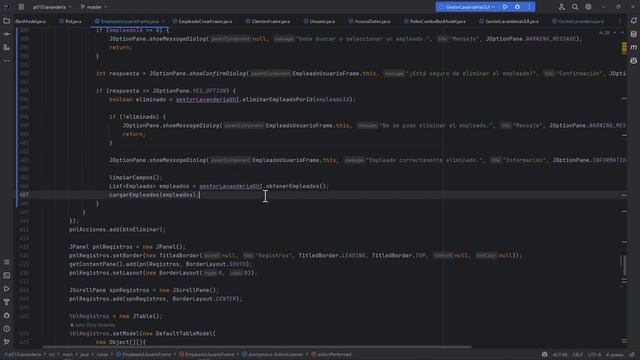Switch to the Usuario.java tab
Viewport: 640px width, 360px height.
click(x=319, y=21)
